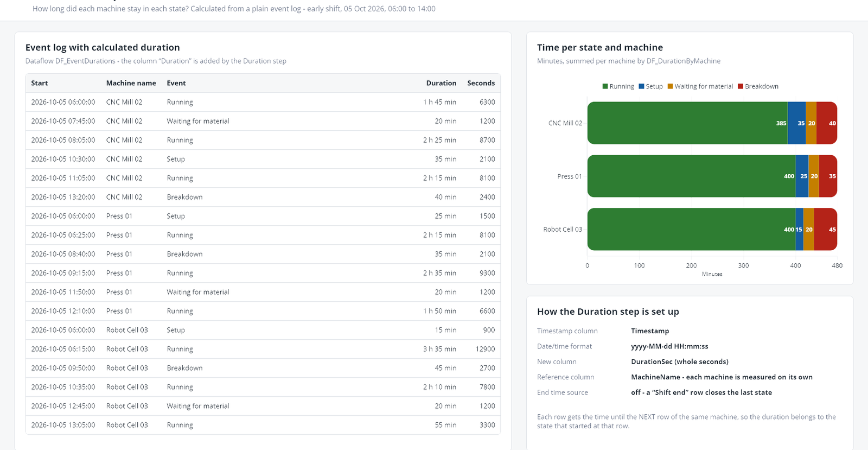The image size is (868, 450).
Task: Click CNC Mill 02 green Running bar
Action: 687,123
